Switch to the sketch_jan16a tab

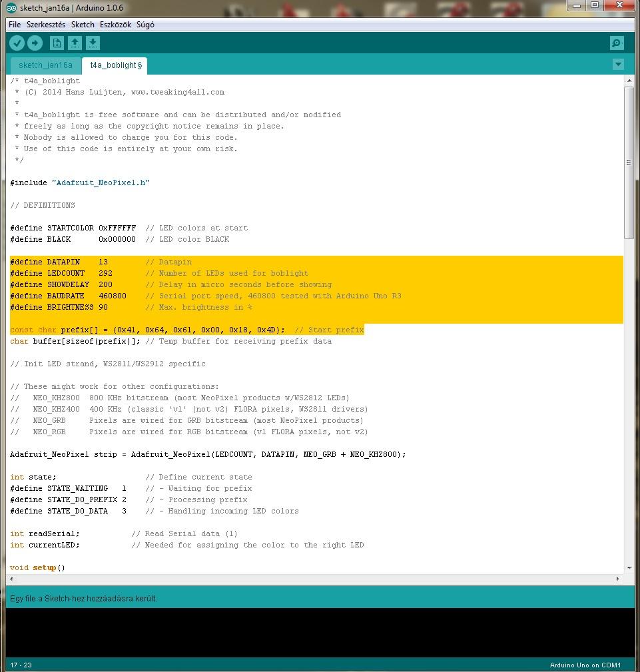pos(45,65)
